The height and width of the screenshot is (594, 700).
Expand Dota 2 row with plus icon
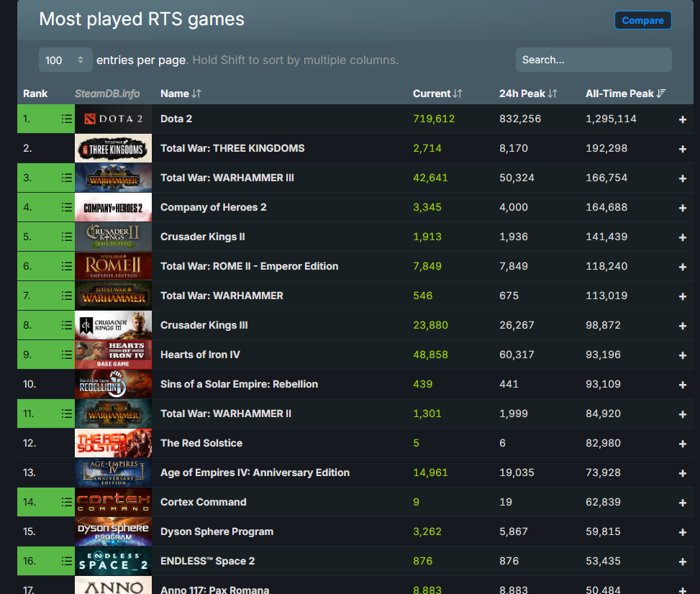click(682, 119)
